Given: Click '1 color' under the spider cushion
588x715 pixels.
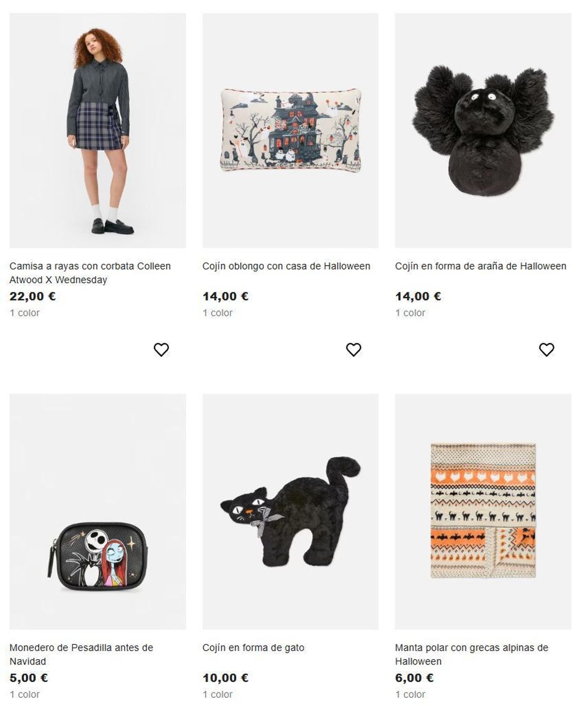Looking at the screenshot, I should tap(411, 313).
